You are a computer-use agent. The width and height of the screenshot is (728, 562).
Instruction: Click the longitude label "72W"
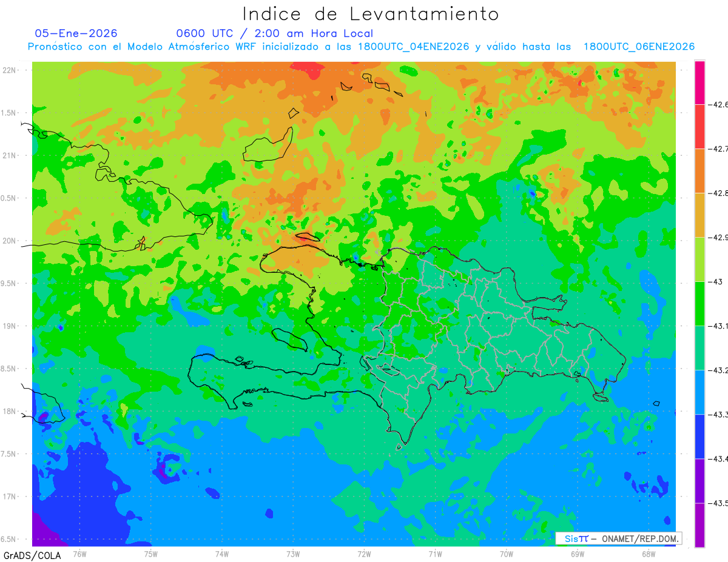364,554
